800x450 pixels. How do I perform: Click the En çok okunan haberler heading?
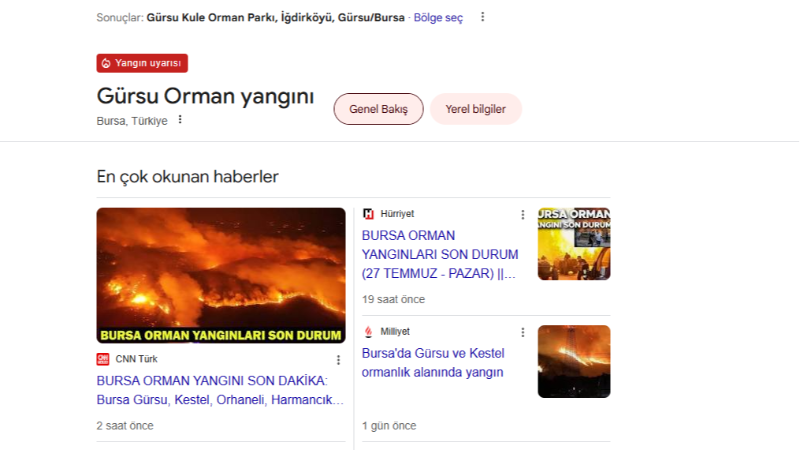pos(187,177)
